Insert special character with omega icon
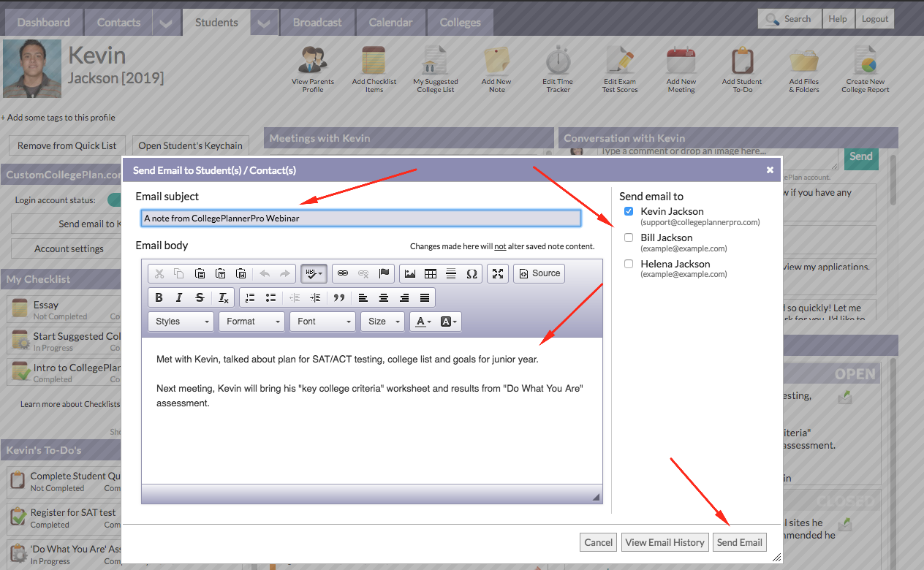Screen dimensions: 924x570 click(472, 273)
